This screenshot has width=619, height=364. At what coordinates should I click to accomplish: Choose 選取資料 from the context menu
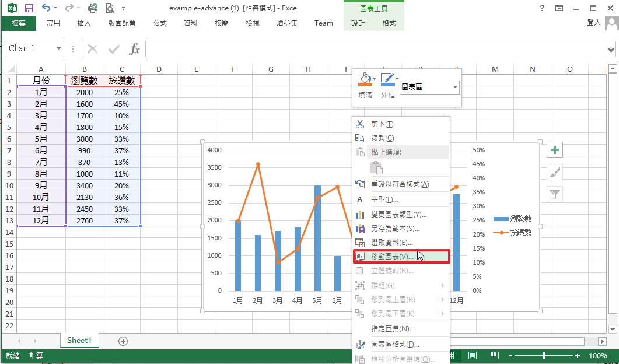coord(401,243)
